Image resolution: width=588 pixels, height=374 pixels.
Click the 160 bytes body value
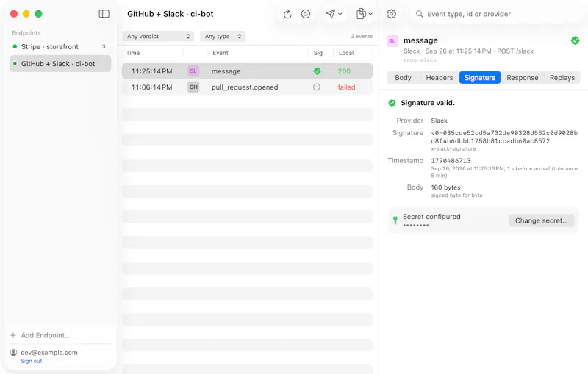click(x=445, y=187)
